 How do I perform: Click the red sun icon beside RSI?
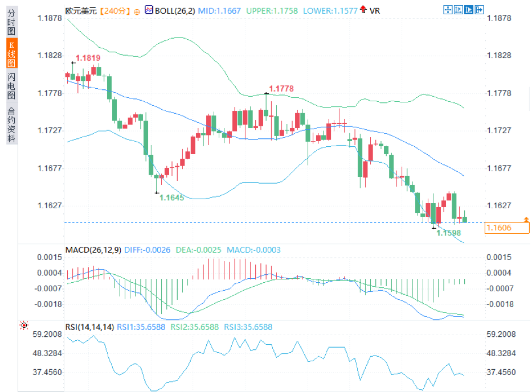[x=24, y=326]
